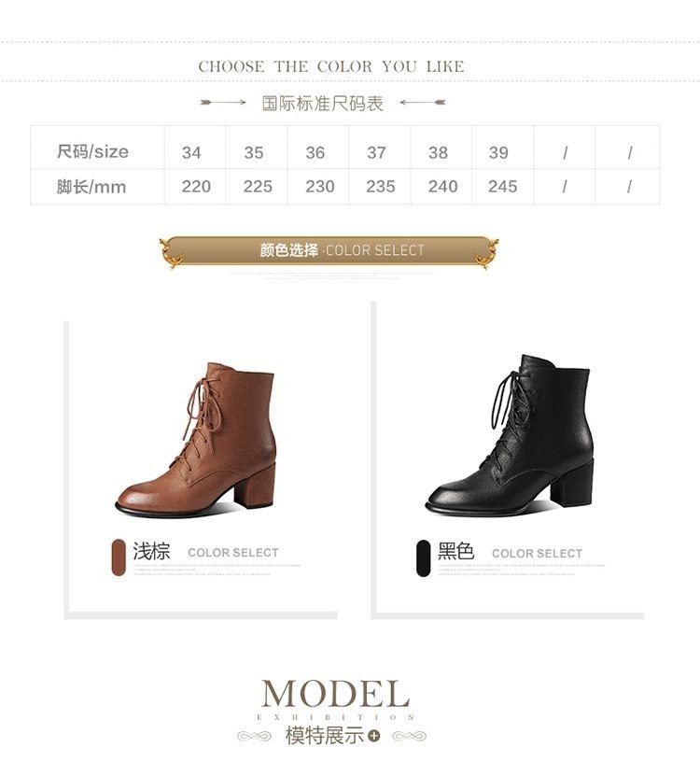Click the 浅棕 color label
The height and width of the screenshot is (762, 700).
(151, 552)
